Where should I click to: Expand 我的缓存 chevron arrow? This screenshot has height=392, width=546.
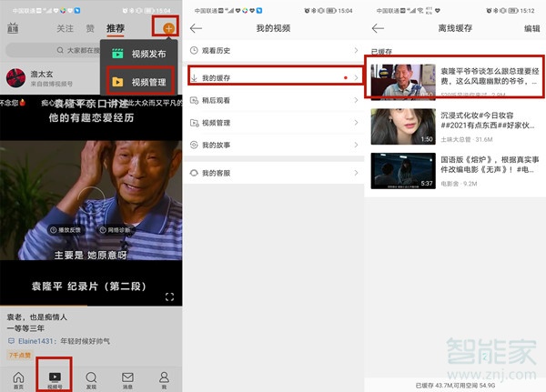(x=356, y=77)
